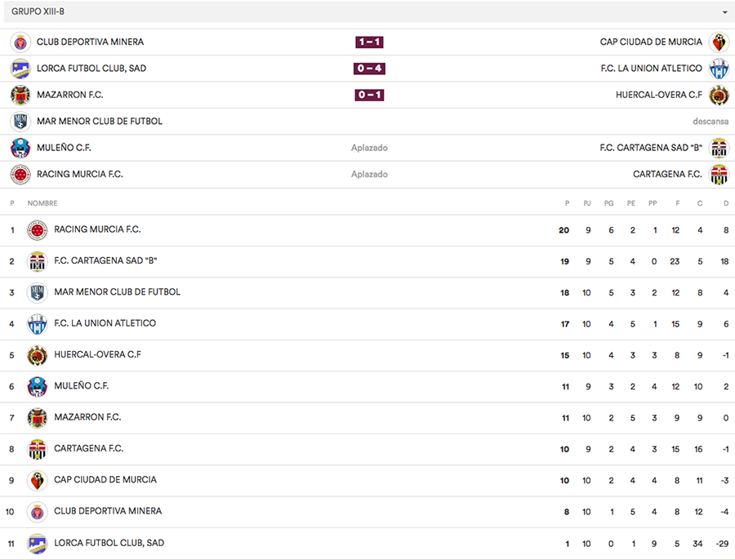Open the 0–4 match score badge
This screenshot has height=560, width=735.
[x=369, y=69]
